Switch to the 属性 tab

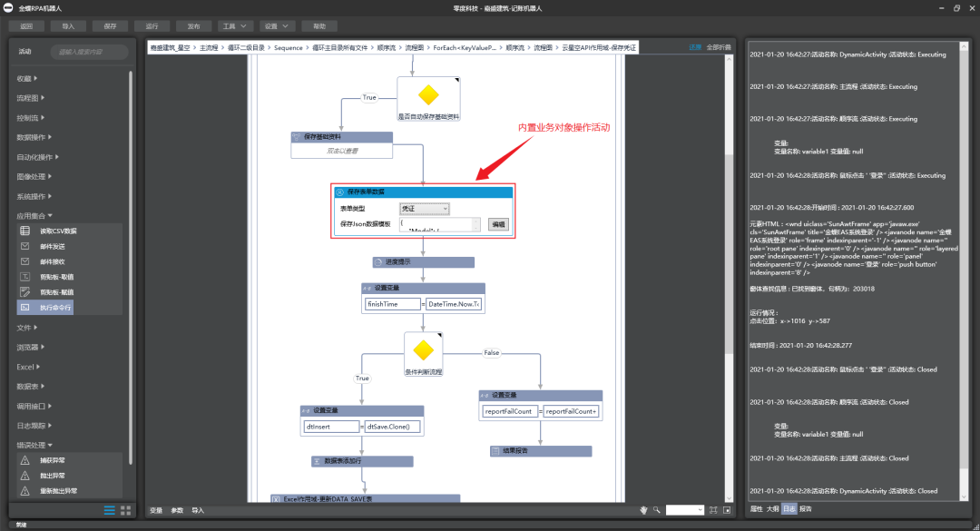coord(756,508)
